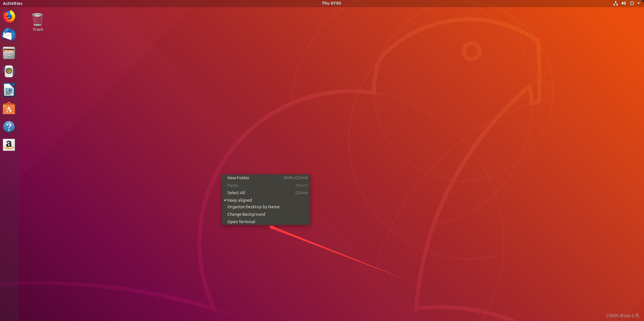This screenshot has height=321, width=644.
Task: Click Organize Desktop by Name
Action: click(x=254, y=207)
